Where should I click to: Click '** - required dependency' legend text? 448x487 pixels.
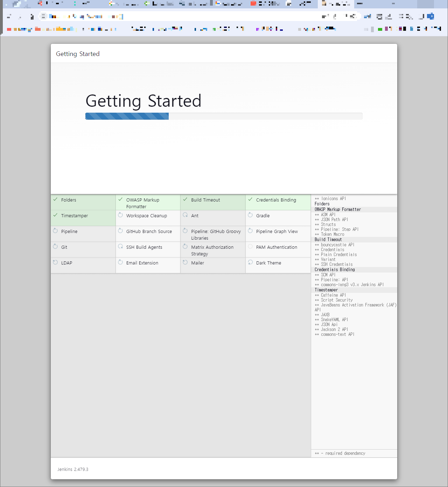pyautogui.click(x=340, y=453)
